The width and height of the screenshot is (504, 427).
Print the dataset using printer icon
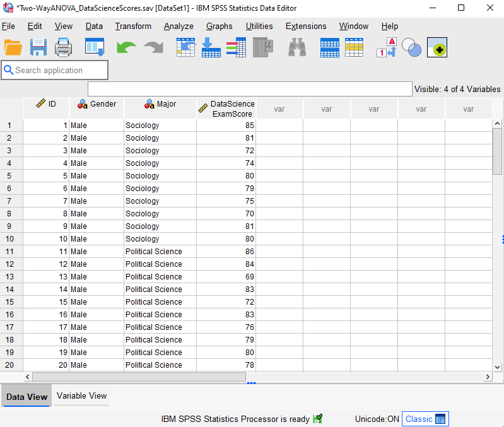[x=63, y=47]
